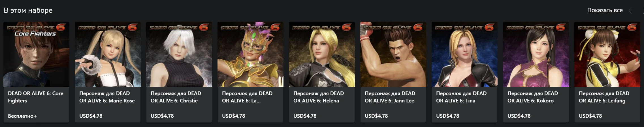Screen dimensions: 644x127
Task: Click the USD$4.78 price under Jann Lee
Action: tap(376, 116)
